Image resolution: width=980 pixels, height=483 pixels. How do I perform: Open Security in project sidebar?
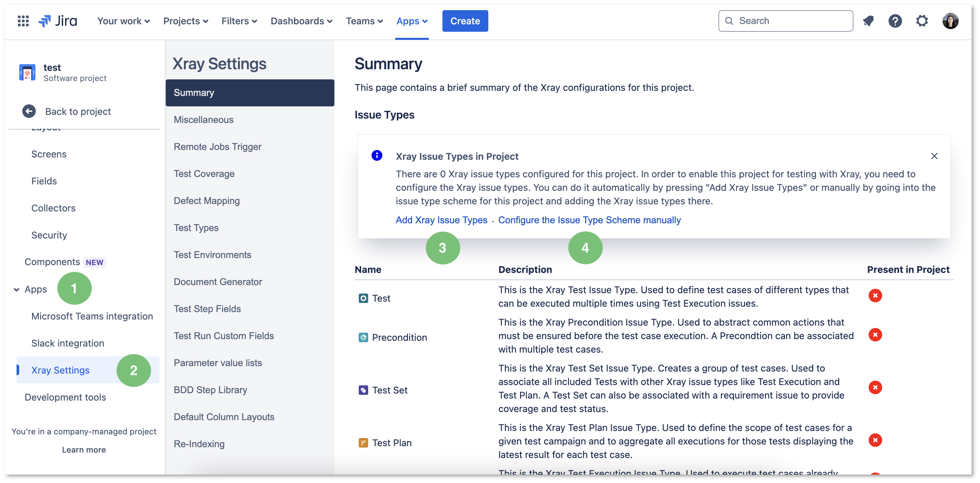49,235
